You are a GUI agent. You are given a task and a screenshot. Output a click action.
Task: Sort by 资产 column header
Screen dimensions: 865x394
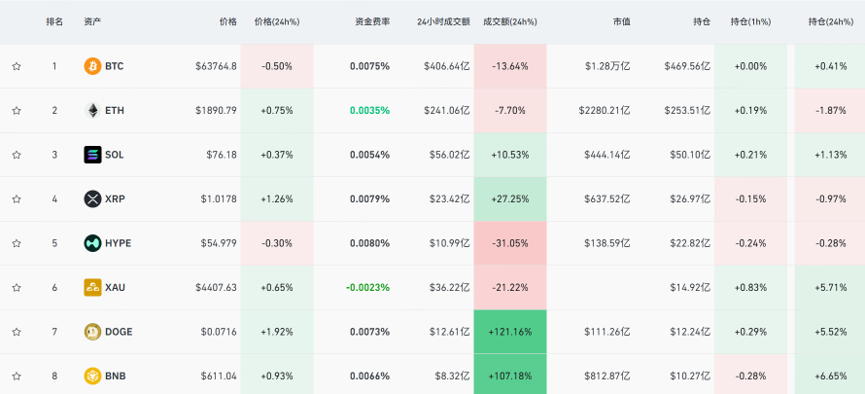click(92, 22)
